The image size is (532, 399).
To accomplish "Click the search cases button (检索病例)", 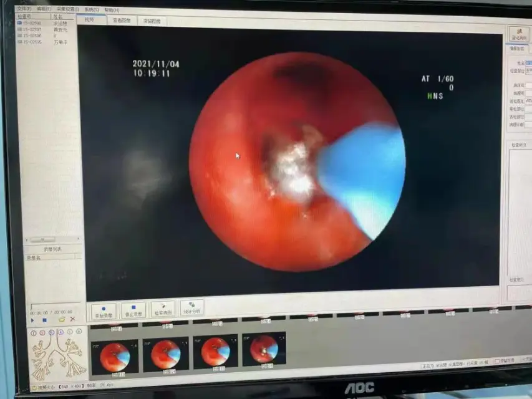I will coord(163,309).
